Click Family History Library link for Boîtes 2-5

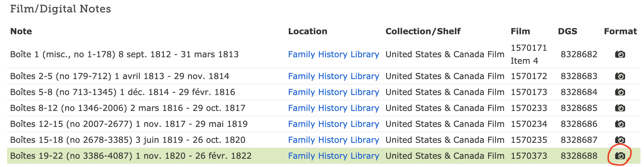click(x=334, y=76)
